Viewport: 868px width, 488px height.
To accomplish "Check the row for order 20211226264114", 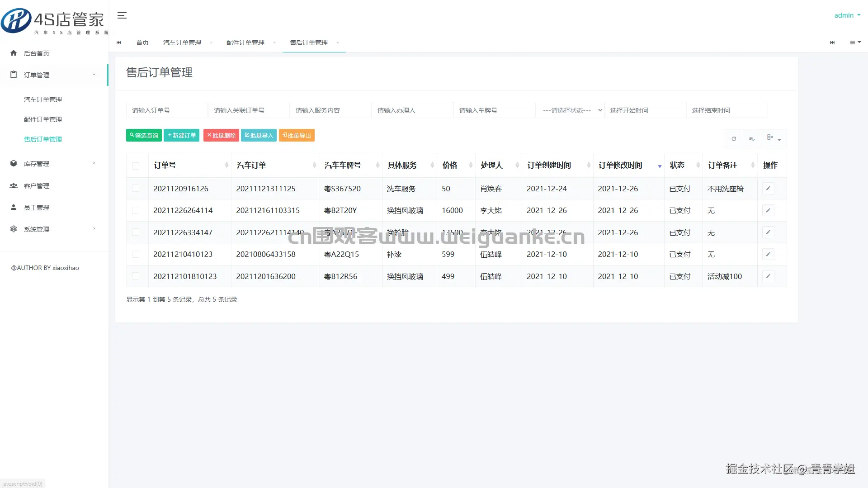I will 136,210.
